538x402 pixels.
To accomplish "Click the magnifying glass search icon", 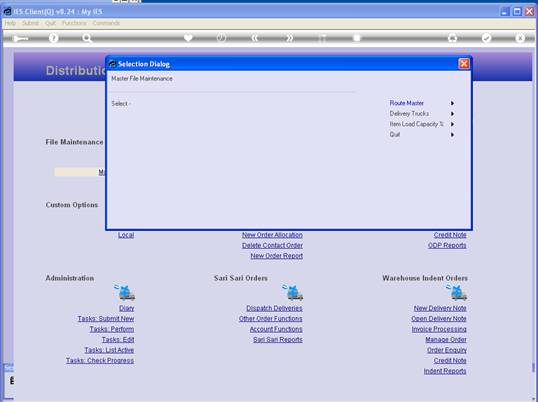I will click(87, 38).
